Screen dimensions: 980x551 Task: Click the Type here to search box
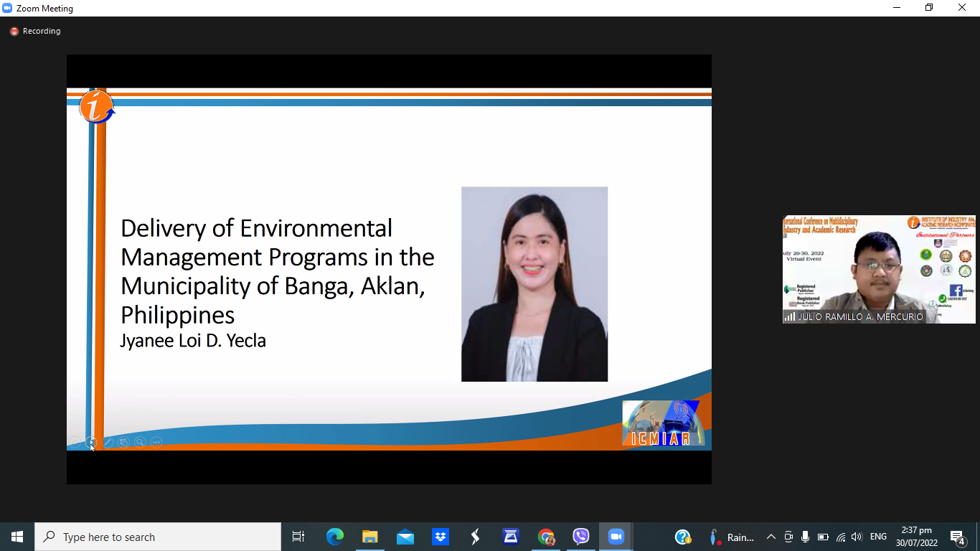[x=158, y=537]
